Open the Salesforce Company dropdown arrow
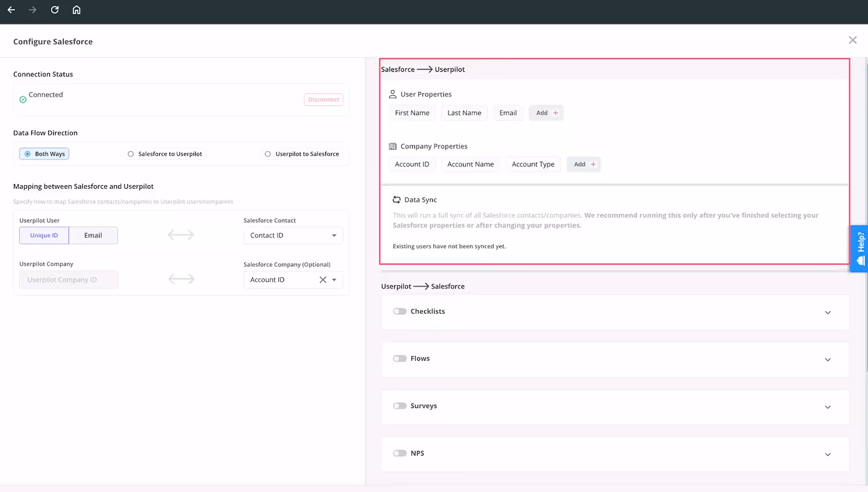This screenshot has height=492, width=868. pyautogui.click(x=334, y=280)
